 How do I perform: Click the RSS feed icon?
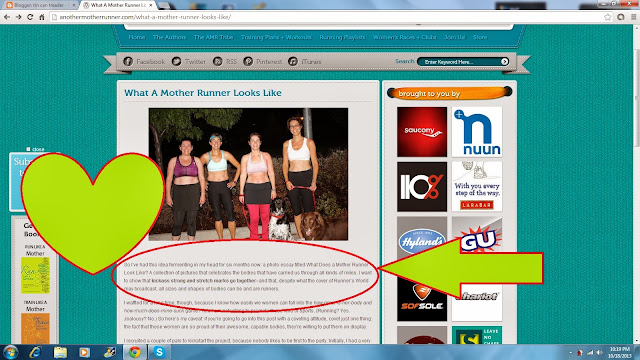point(218,61)
